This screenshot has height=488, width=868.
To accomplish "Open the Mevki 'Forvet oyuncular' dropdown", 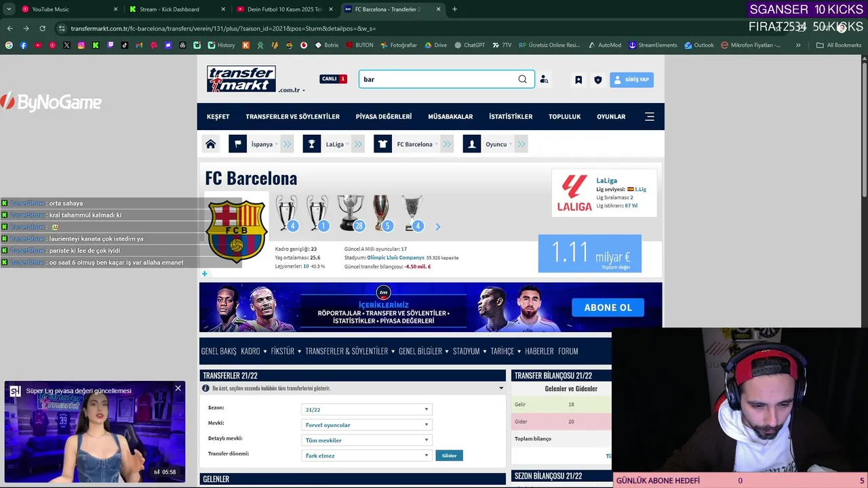I will pos(367,425).
